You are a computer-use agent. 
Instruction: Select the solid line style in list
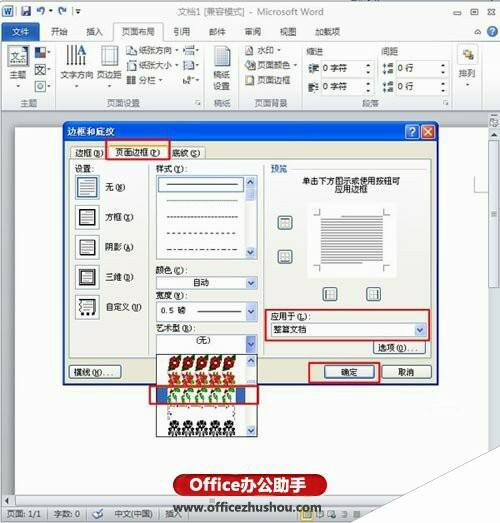(201, 184)
